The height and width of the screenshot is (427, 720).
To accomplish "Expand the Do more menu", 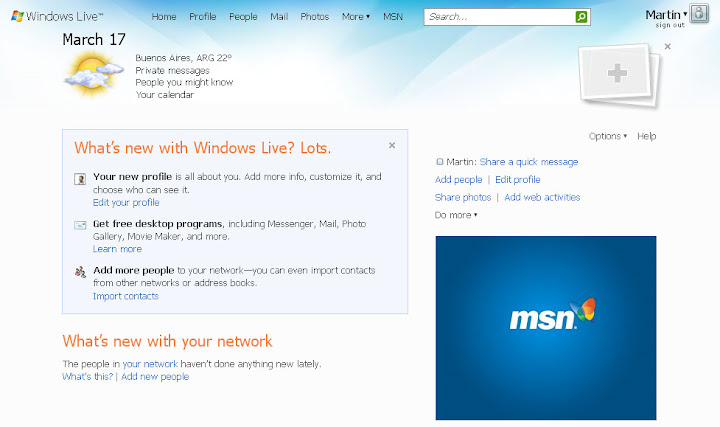I will (456, 215).
